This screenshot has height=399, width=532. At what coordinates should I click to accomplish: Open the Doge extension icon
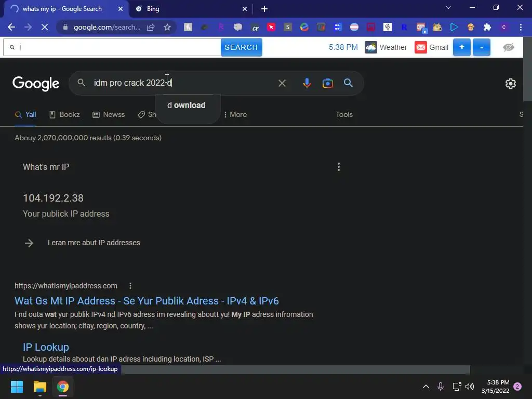[x=437, y=27]
